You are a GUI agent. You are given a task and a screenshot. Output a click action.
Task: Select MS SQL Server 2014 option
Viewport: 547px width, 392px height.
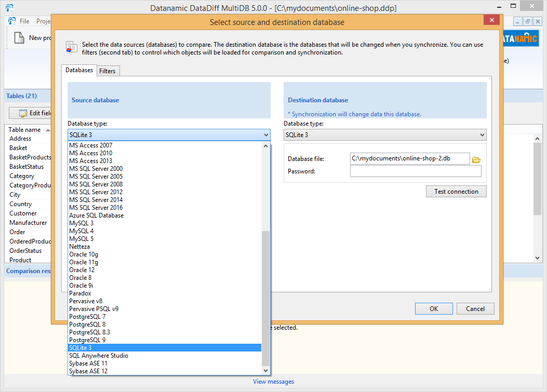pyautogui.click(x=165, y=199)
